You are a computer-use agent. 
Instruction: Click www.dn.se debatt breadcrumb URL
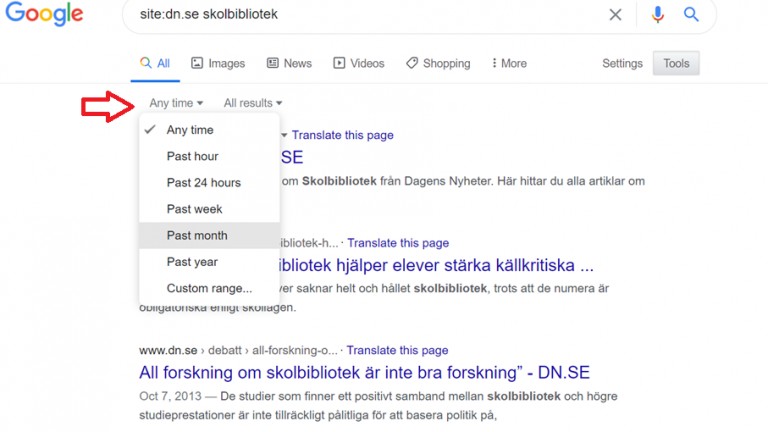click(239, 350)
